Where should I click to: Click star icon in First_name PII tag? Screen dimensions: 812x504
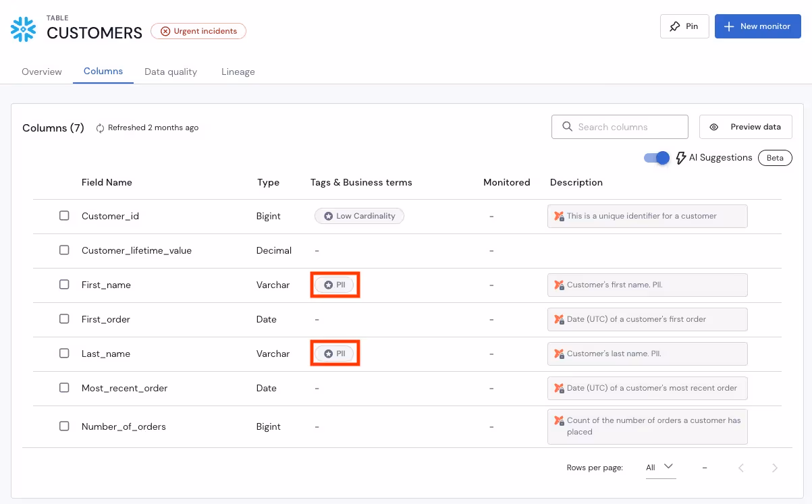[328, 285]
